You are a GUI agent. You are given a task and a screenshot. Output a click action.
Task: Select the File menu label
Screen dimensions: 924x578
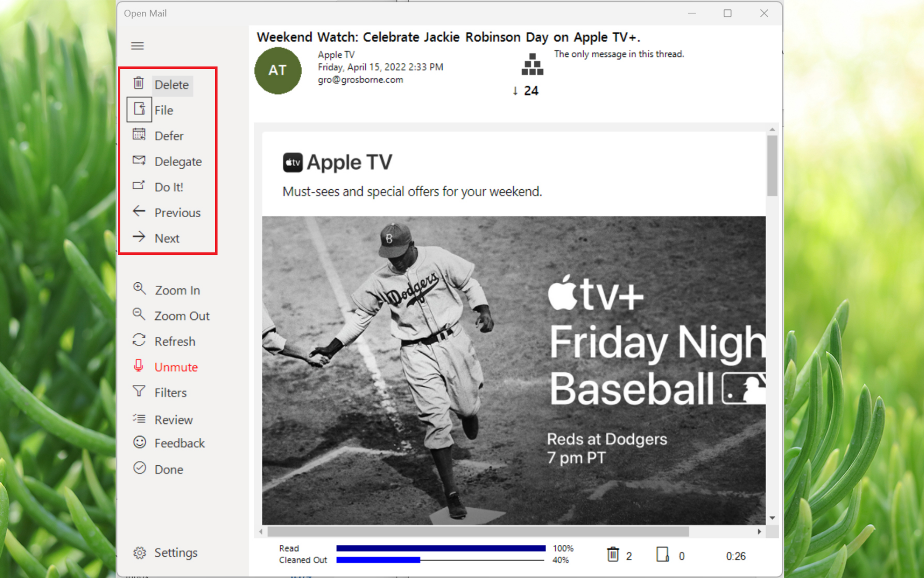pos(164,110)
